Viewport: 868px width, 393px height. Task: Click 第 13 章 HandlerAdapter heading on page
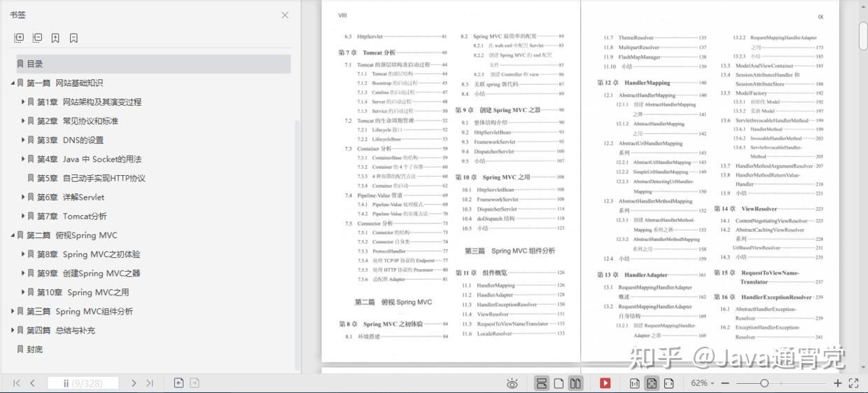(632, 275)
